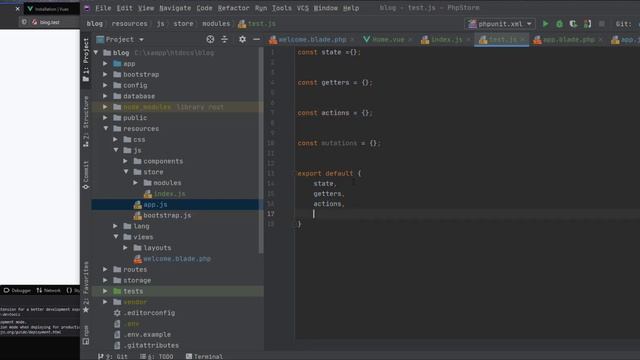Open the Help menu
640x360 pixels.
coord(351,8)
